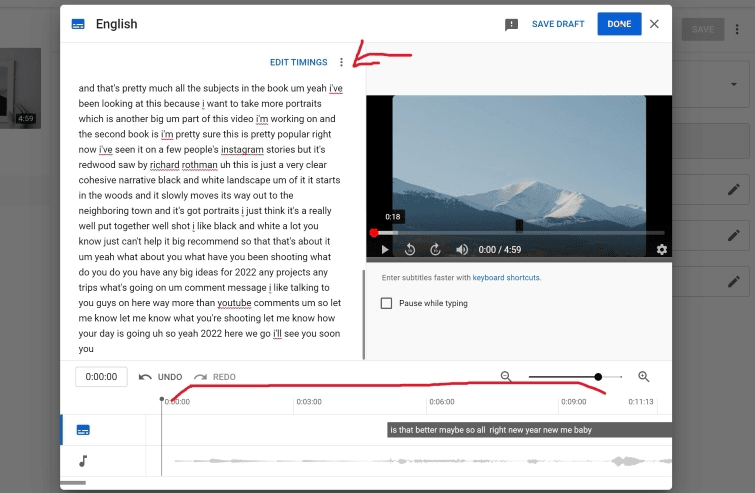The width and height of the screenshot is (755, 493).
Task: Click inside the transcript text at 'redwood saw'
Action: coord(106,165)
